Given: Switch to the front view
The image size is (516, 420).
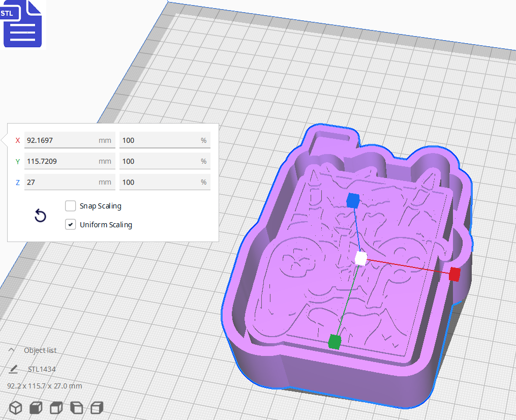Looking at the screenshot, I should click(x=36, y=408).
